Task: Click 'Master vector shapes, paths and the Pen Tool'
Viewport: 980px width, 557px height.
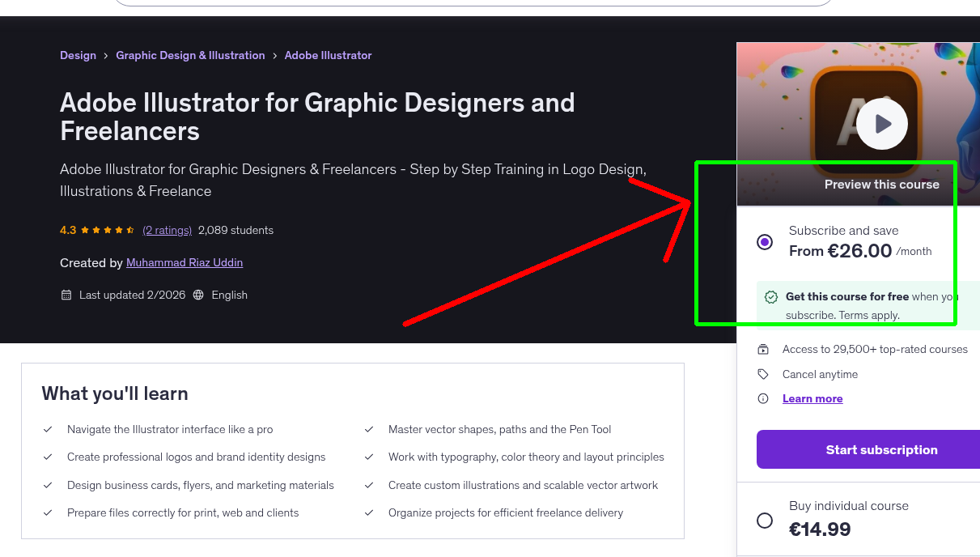Action: tap(499, 429)
